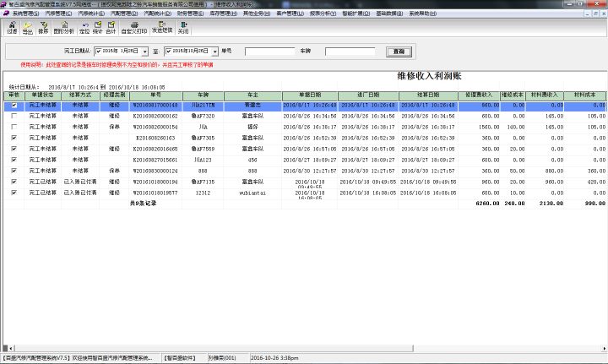Viewport: 608px width, 364px height.
Task: Toggle audit checkbox for plate 川A21TTM row
Action: click(x=14, y=105)
